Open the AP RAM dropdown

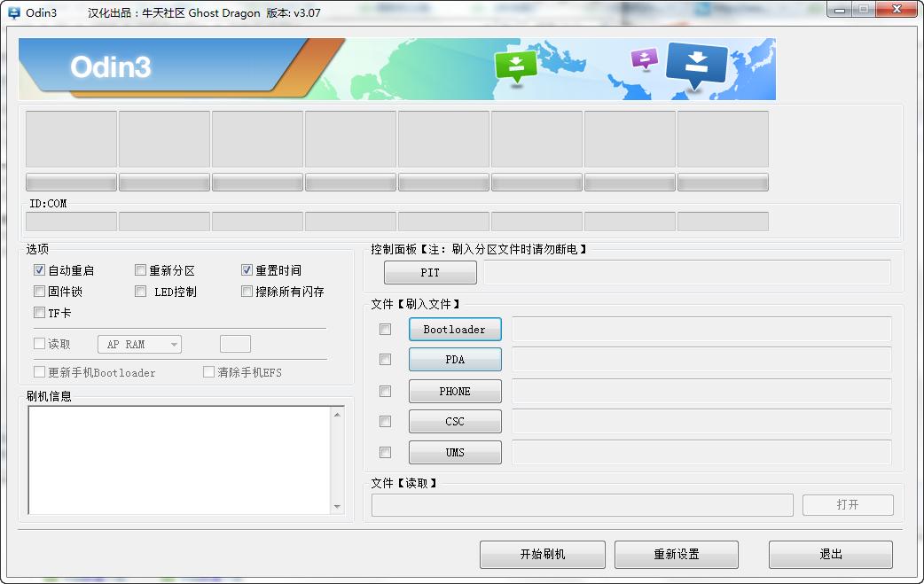(139, 345)
